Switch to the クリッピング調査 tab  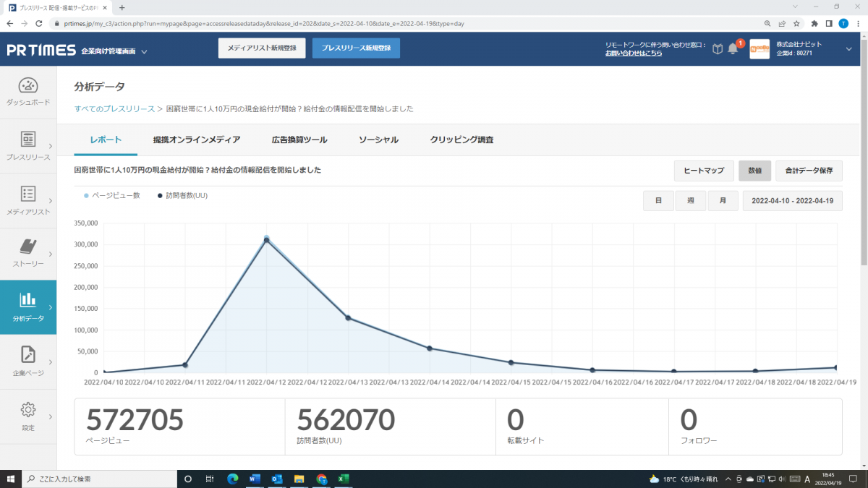tap(461, 140)
